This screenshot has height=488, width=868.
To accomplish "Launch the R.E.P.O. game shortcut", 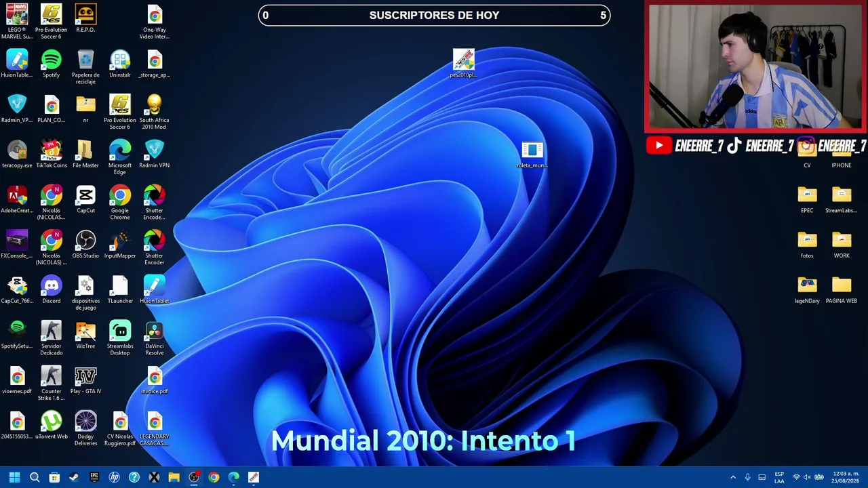I will (85, 18).
